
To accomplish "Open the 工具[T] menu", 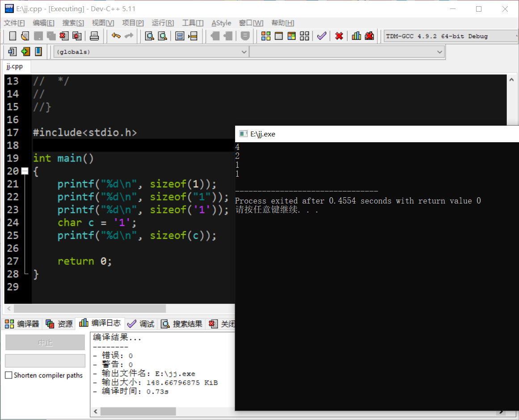I will [x=193, y=23].
